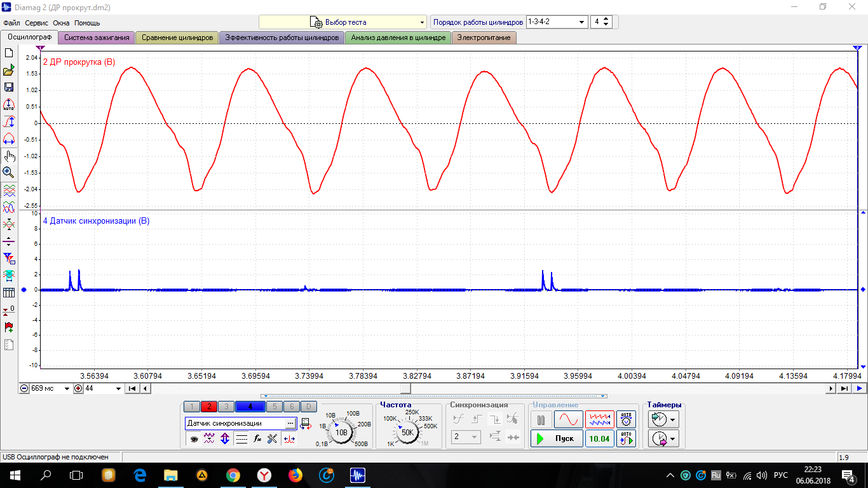Click the multi-channel waveform mode icon
The image size is (868, 488).
[x=600, y=420]
